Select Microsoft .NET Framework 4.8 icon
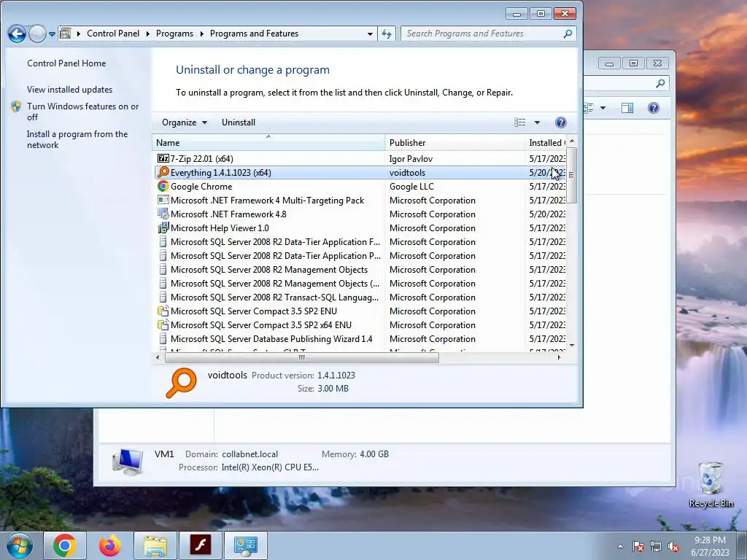Viewport: 747px width, 560px height. 163,214
